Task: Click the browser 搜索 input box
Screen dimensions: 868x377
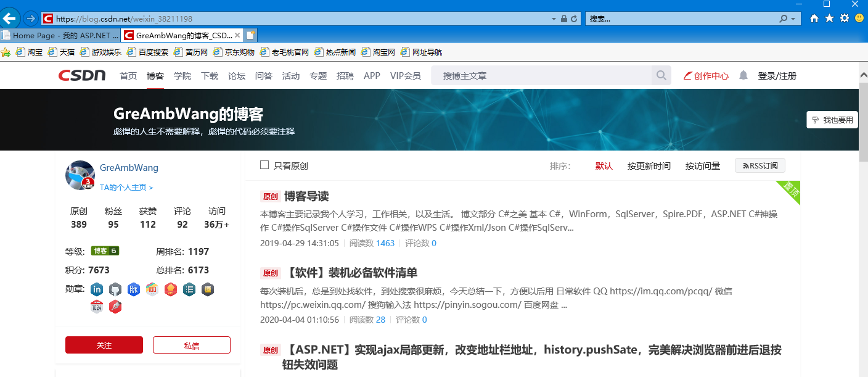Action: pyautogui.click(x=681, y=19)
